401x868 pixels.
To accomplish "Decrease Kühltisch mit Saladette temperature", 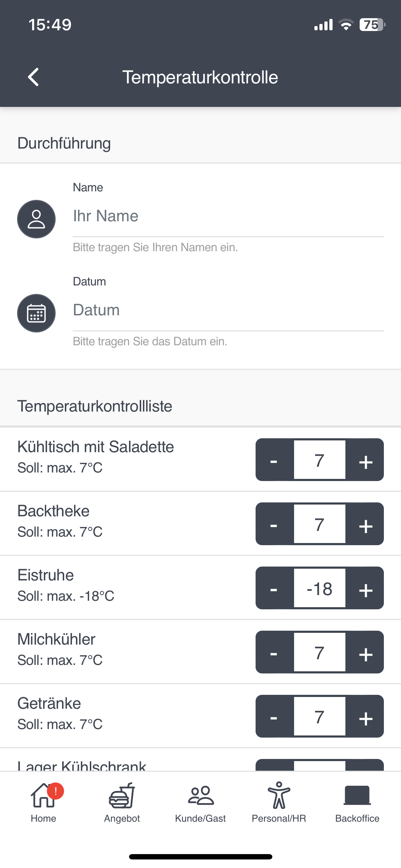I will tap(274, 460).
